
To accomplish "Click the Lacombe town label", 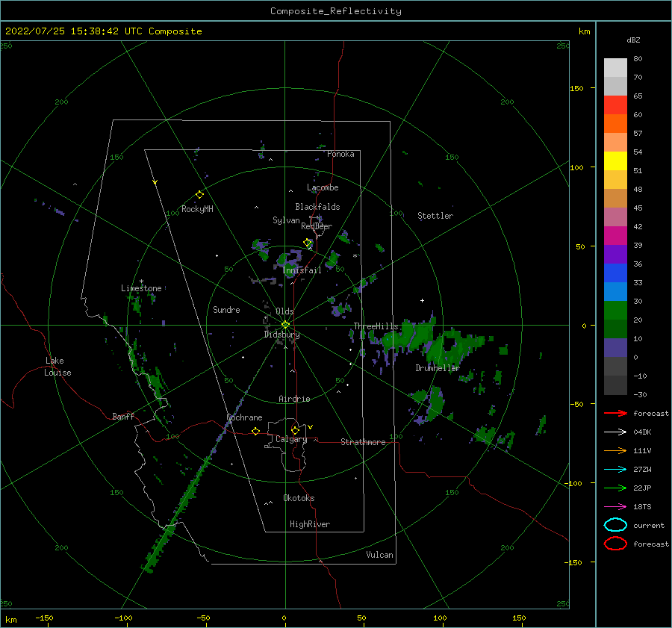I will (x=323, y=187).
